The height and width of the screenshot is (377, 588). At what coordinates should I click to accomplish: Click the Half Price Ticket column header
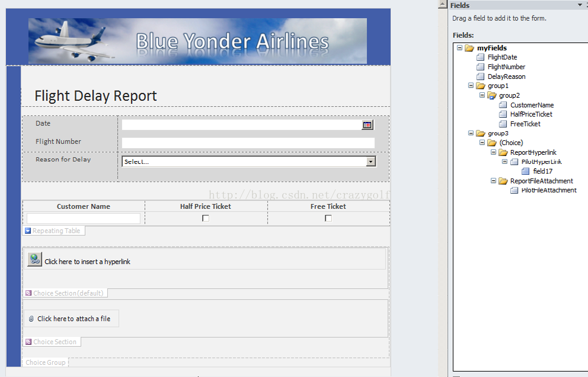click(x=206, y=206)
